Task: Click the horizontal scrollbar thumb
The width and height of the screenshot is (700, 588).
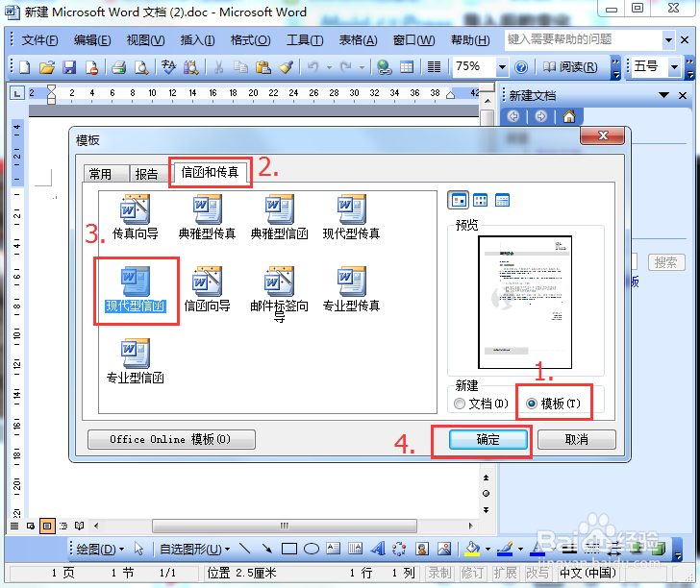Action: point(285,526)
